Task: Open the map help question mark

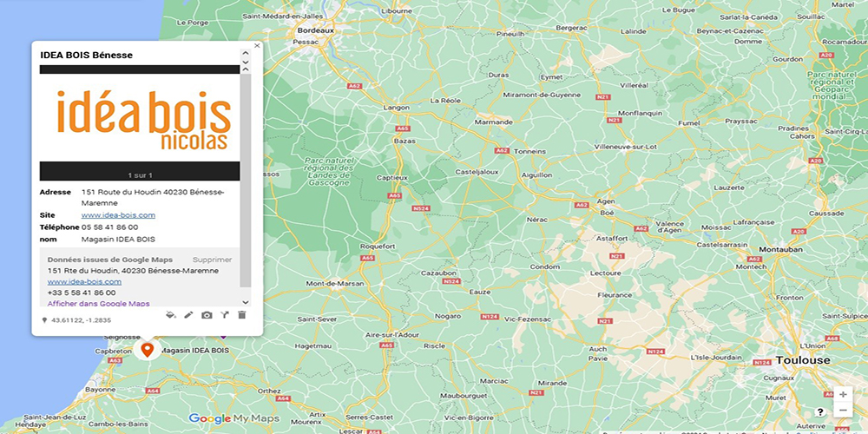Action: pyautogui.click(x=820, y=411)
